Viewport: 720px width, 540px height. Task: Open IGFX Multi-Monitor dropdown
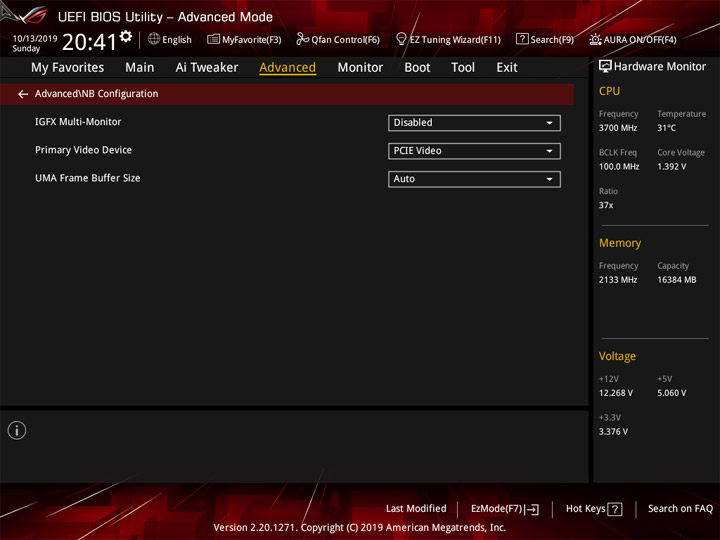pyautogui.click(x=474, y=123)
